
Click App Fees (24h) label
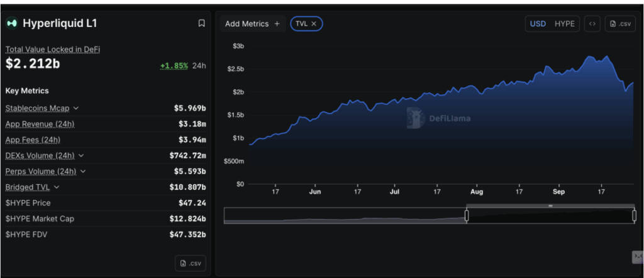pos(33,140)
